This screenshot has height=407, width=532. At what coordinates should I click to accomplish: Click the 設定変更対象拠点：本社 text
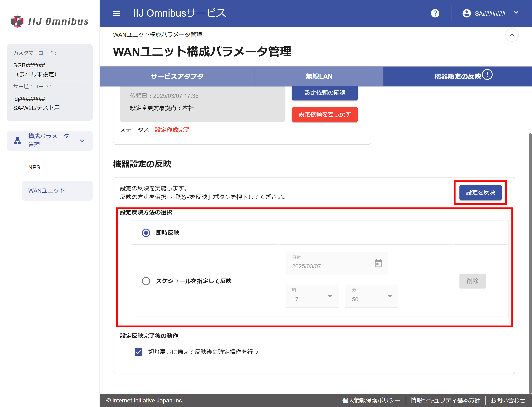(x=162, y=108)
